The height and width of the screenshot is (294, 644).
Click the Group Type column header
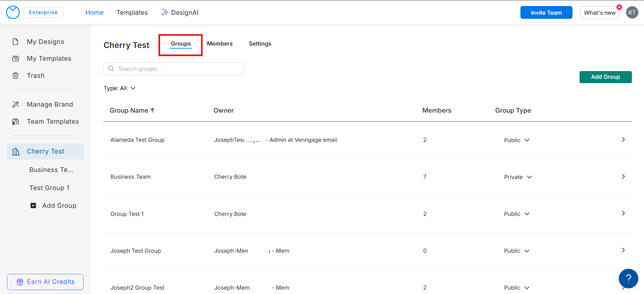point(513,110)
